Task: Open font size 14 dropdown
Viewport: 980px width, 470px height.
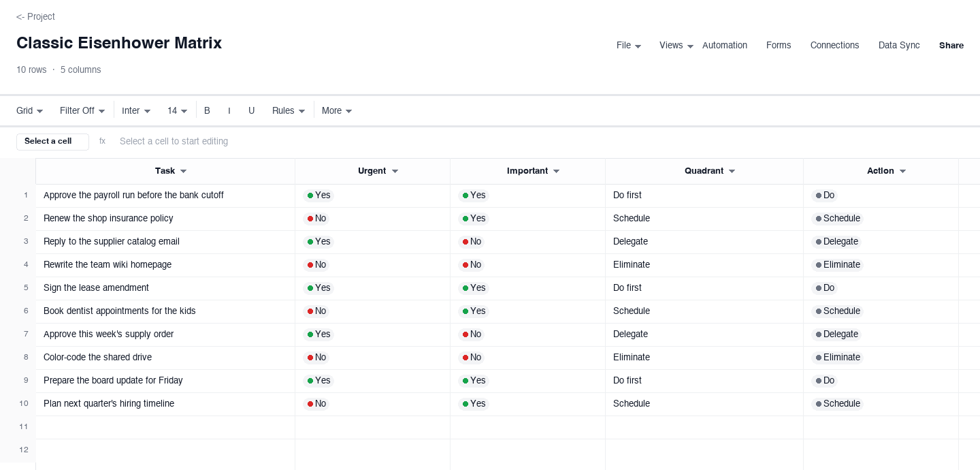Action: point(178,110)
